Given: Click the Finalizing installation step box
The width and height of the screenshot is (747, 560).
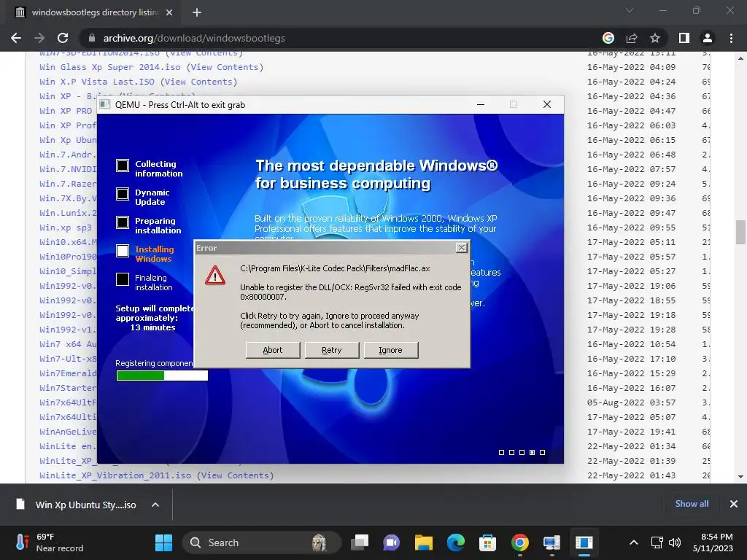Looking at the screenshot, I should (x=123, y=279).
